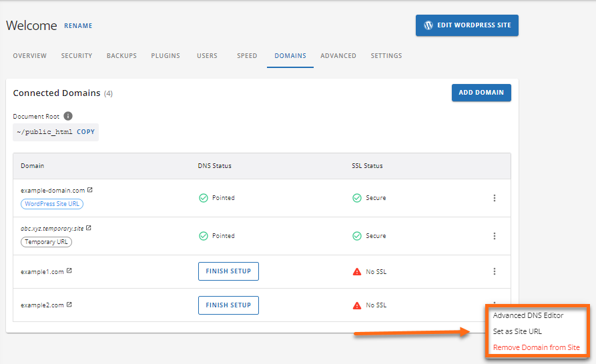This screenshot has width=596, height=364.
Task: Open external link icon for example-domain.com
Action: 90,190
